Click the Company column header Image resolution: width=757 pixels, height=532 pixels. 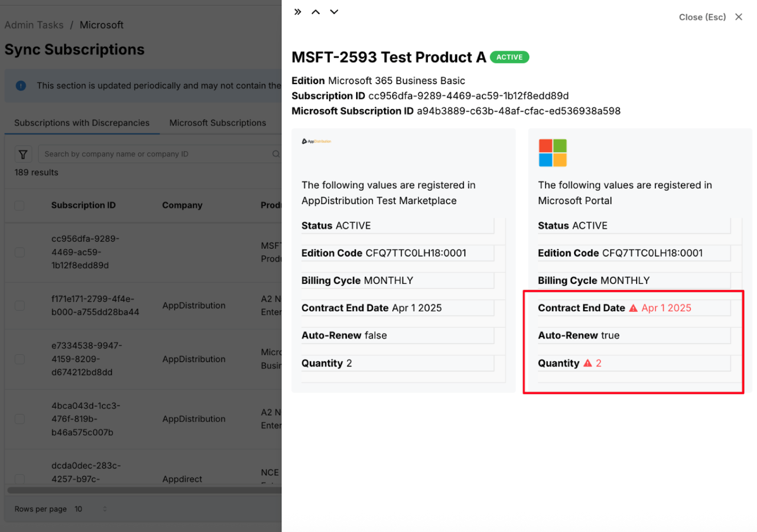coord(182,205)
